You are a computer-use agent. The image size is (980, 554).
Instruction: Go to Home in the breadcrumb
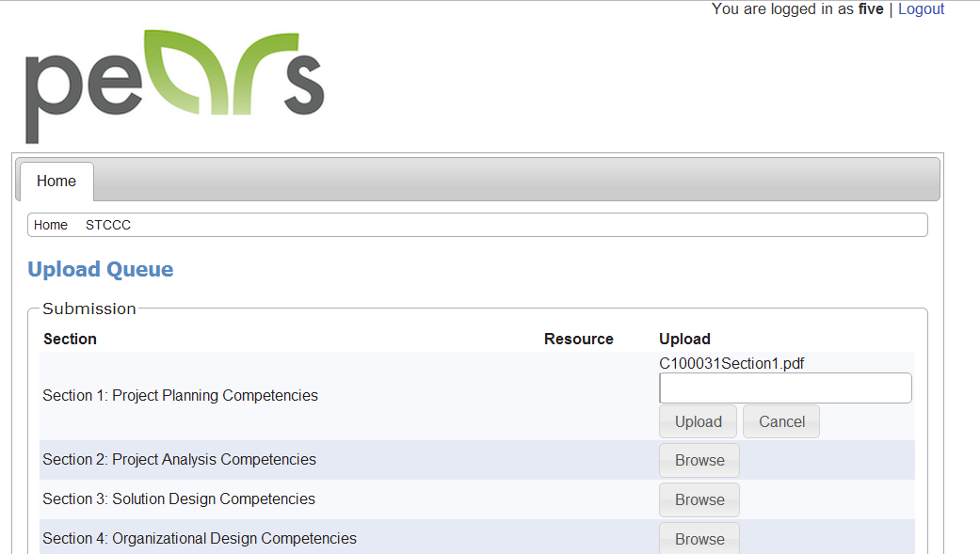[x=51, y=226]
